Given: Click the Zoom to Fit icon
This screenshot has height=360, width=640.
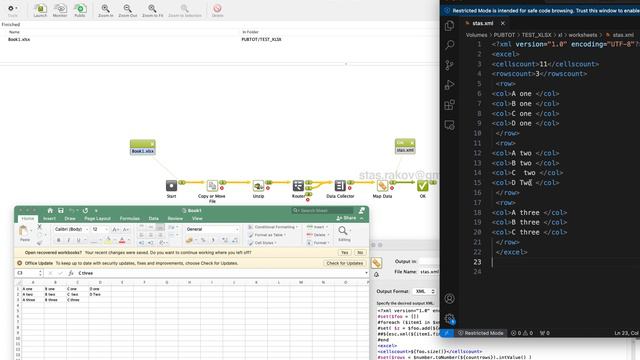Looking at the screenshot, I should pyautogui.click(x=152, y=10).
